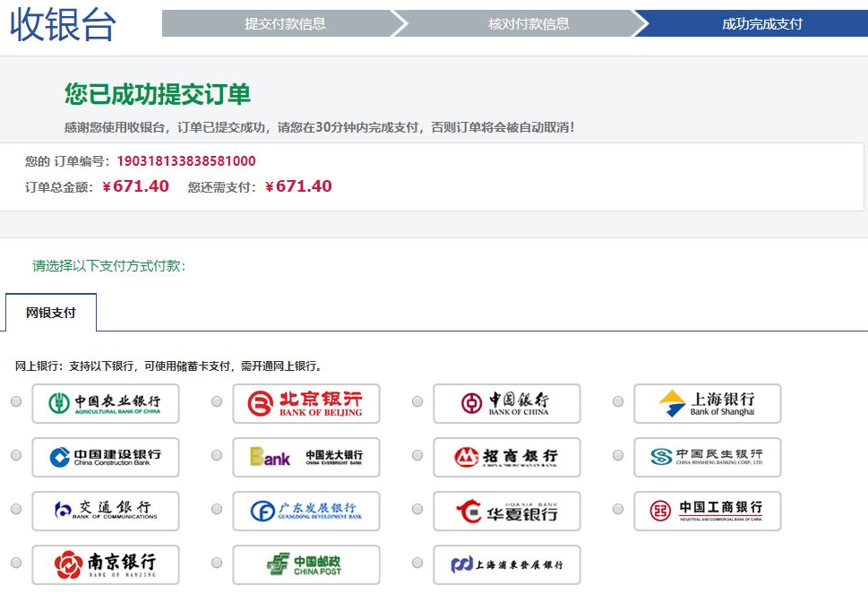Select the 招商银行 radio button
This screenshot has height=594, width=868.
coord(417,455)
